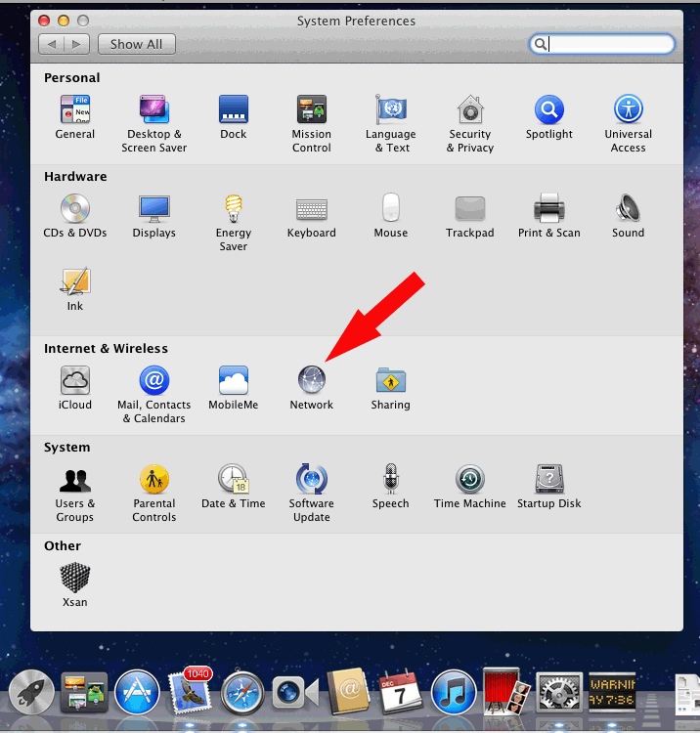The image size is (700, 733).
Task: Open the App Store from the Dock
Action: click(137, 693)
